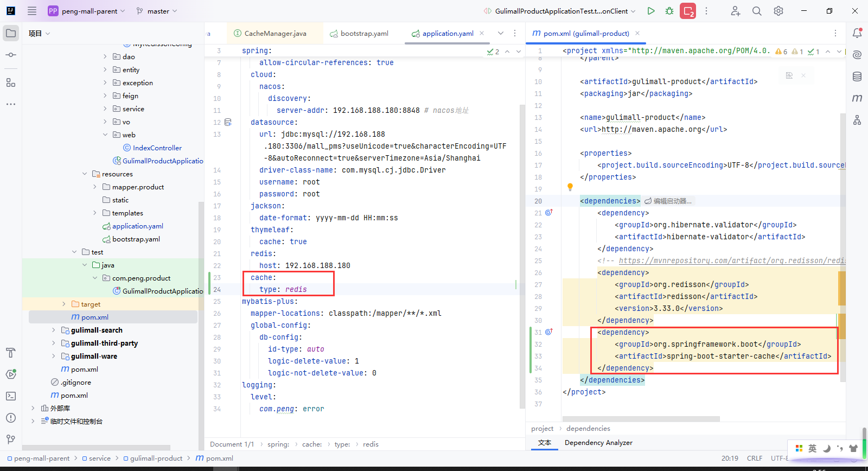Select application.yaml in project tree

pyautogui.click(x=138, y=226)
